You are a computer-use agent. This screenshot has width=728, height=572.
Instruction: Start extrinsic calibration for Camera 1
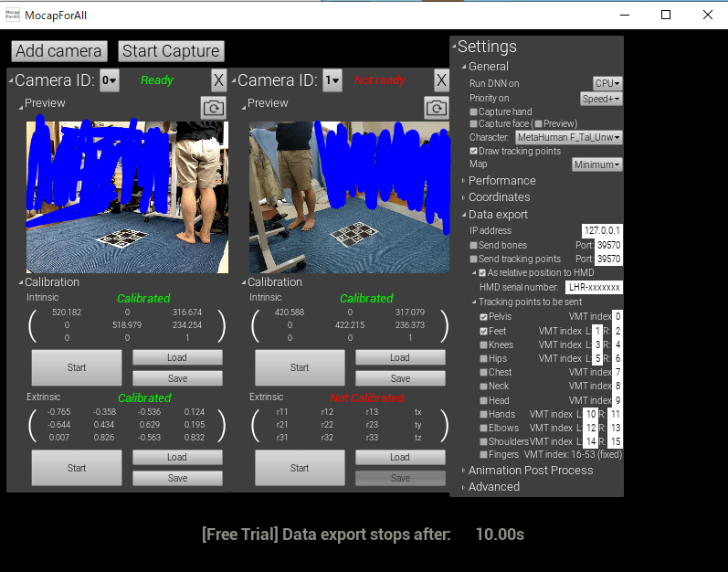(300, 468)
